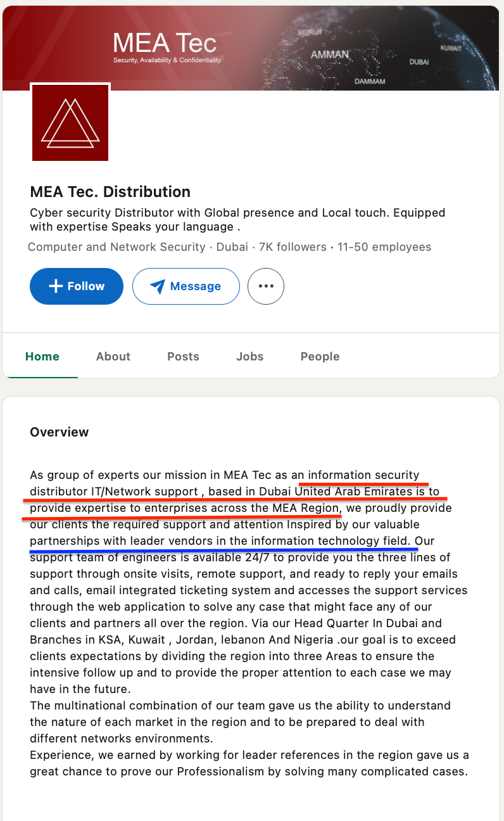This screenshot has height=821, width=504.
Task: Click the Overview heading
Action: click(x=60, y=432)
